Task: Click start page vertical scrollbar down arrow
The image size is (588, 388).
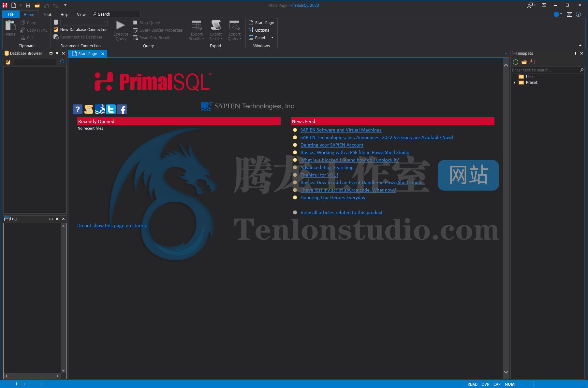Action: [x=506, y=372]
